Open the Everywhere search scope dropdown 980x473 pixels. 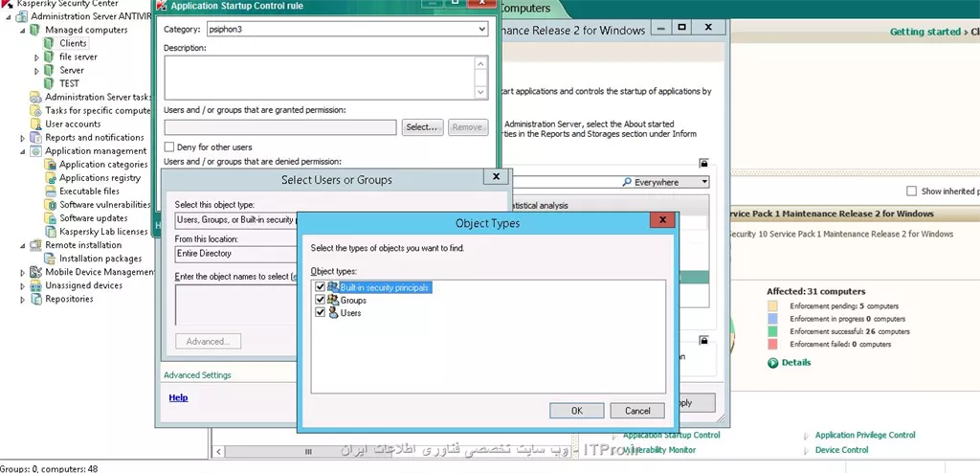[x=704, y=182]
